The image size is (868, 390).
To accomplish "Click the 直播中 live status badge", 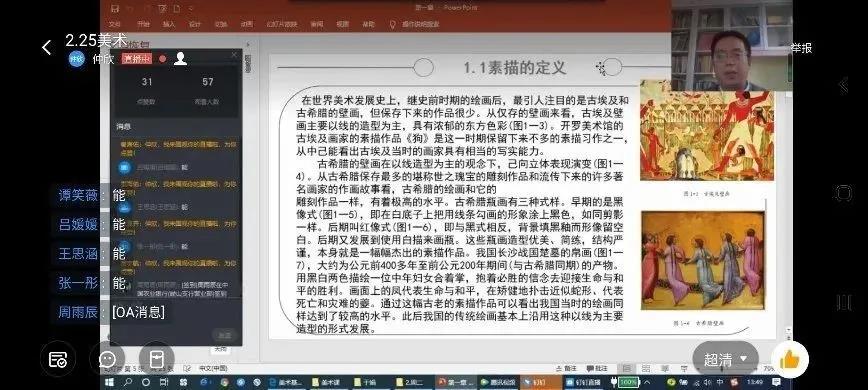I will click(x=137, y=59).
